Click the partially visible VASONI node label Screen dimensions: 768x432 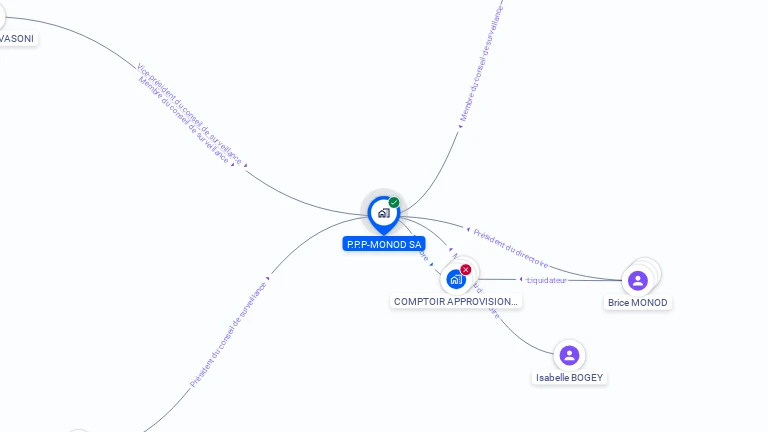tap(17, 39)
